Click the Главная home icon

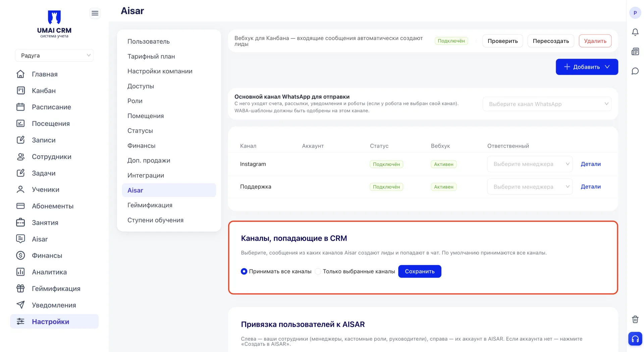click(x=20, y=74)
